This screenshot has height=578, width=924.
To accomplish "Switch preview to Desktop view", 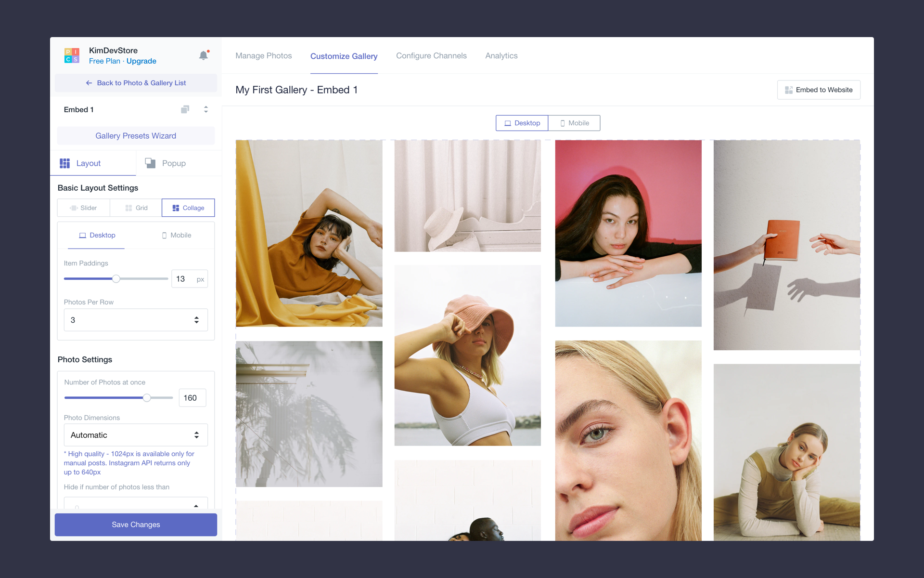I will pos(522,123).
